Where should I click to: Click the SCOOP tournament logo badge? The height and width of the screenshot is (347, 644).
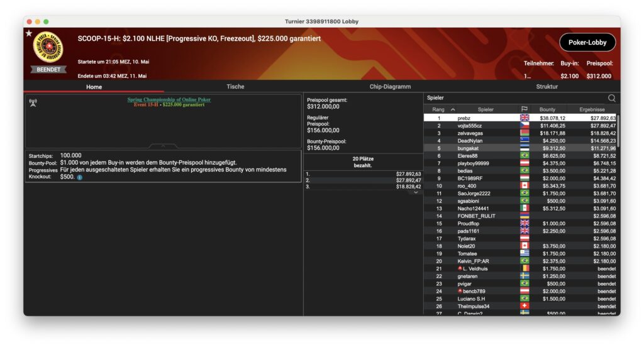coord(48,48)
